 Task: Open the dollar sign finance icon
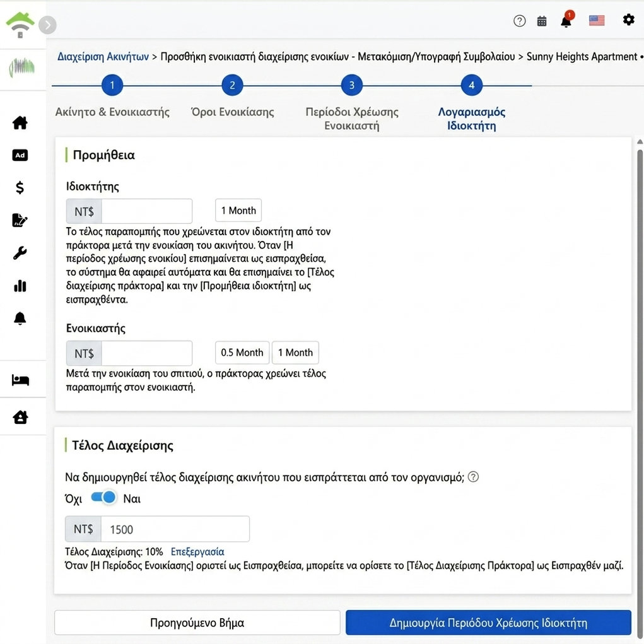pyautogui.click(x=20, y=188)
